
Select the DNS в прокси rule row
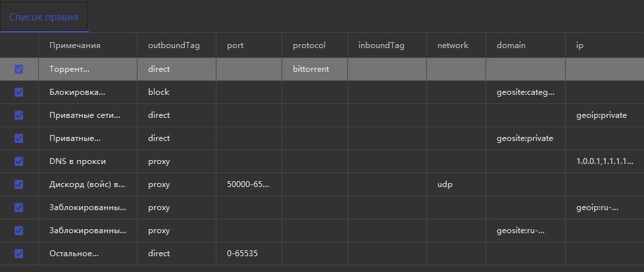tap(322, 161)
